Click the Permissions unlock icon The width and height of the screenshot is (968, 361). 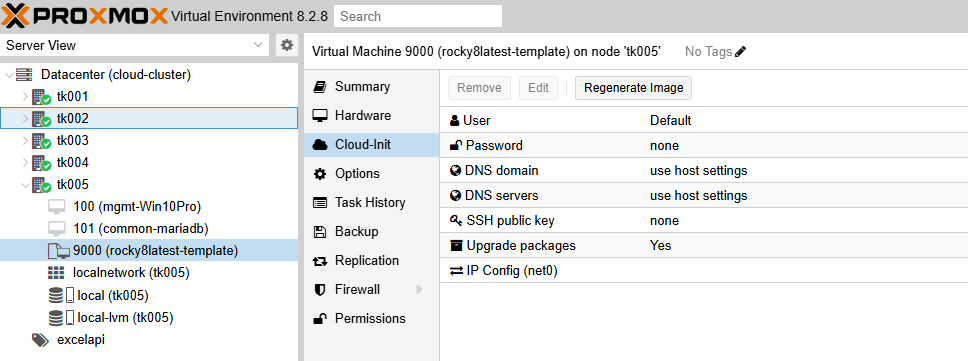coord(320,319)
